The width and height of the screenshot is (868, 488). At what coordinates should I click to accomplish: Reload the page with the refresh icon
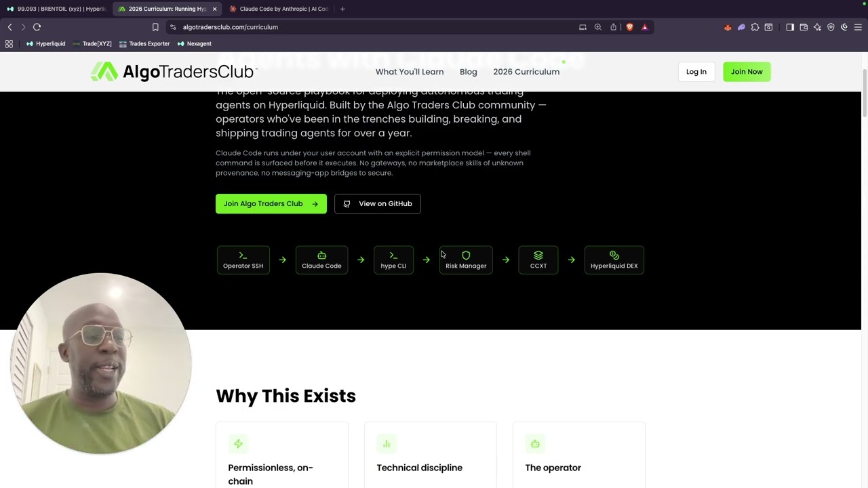(x=37, y=27)
